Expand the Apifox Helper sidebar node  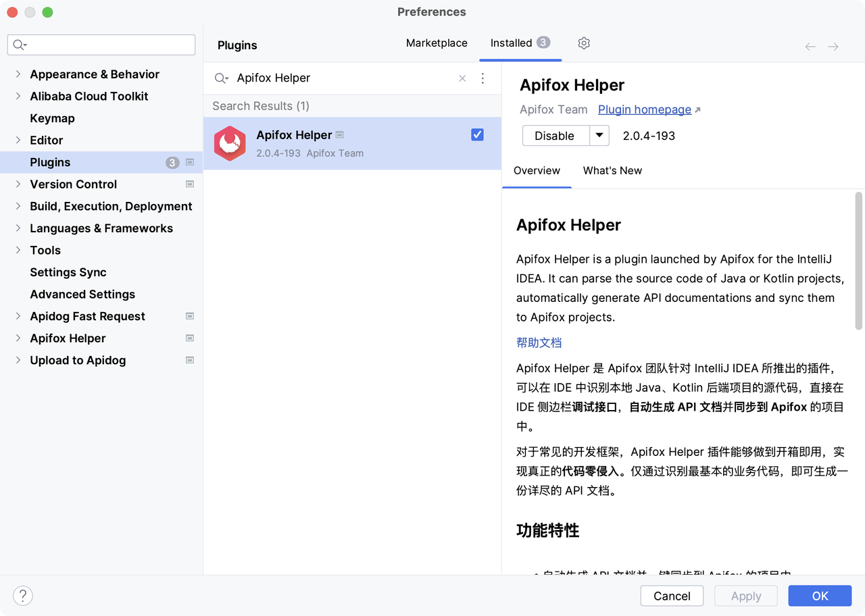[18, 338]
